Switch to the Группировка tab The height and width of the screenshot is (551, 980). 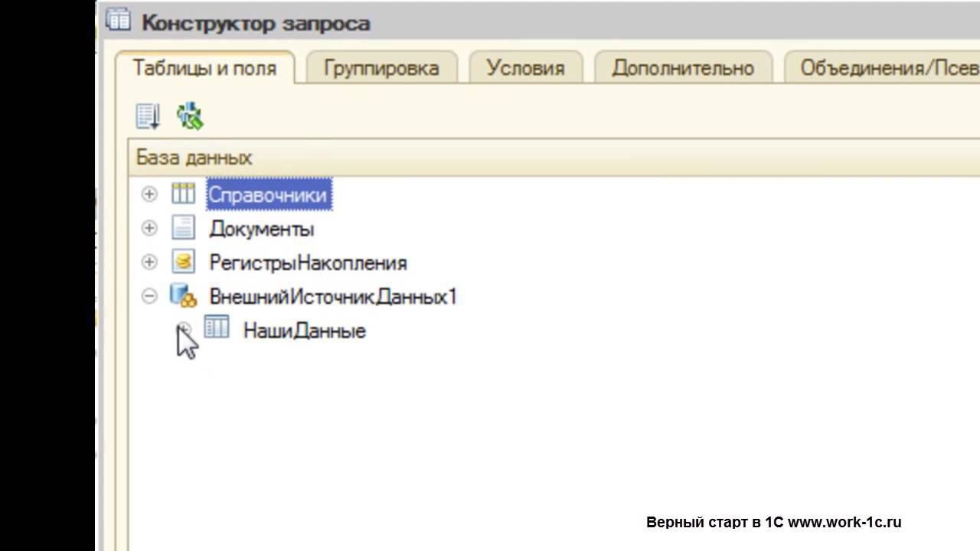pos(381,68)
